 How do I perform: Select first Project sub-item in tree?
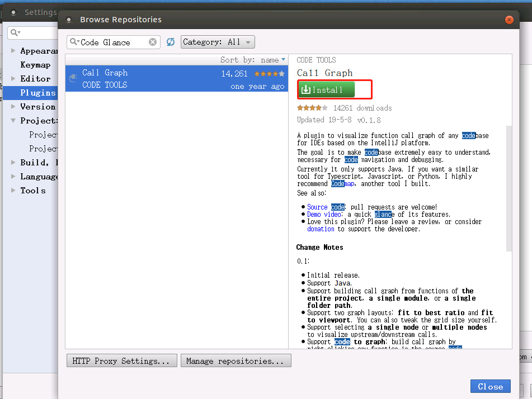pos(43,135)
